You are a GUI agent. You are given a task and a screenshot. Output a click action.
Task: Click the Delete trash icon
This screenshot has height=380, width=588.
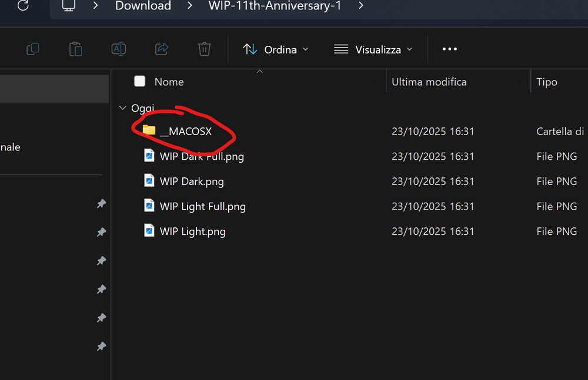[x=204, y=49]
